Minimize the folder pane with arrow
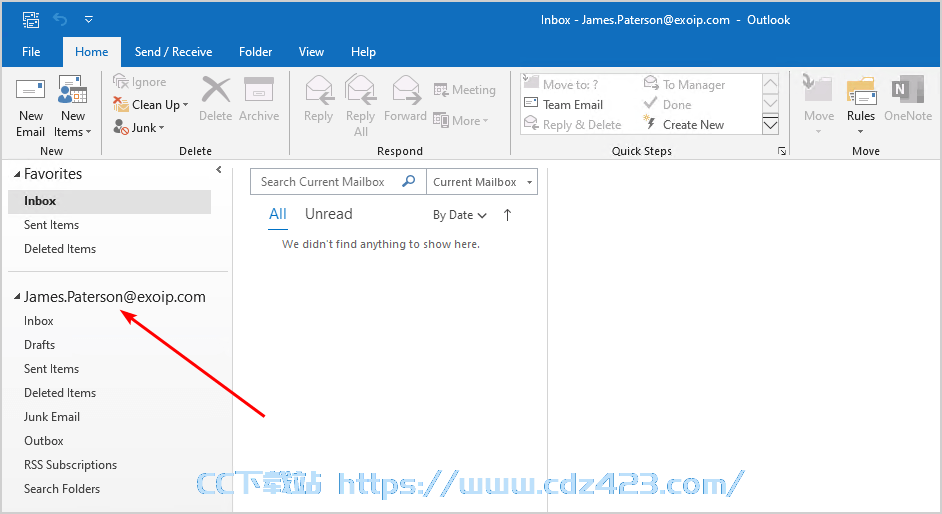The image size is (942, 514). 219,170
